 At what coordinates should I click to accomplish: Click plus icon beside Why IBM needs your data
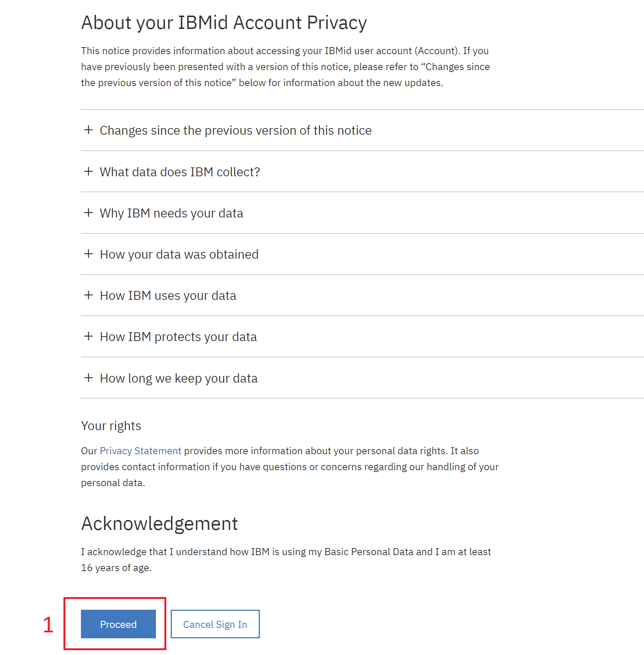tap(88, 213)
